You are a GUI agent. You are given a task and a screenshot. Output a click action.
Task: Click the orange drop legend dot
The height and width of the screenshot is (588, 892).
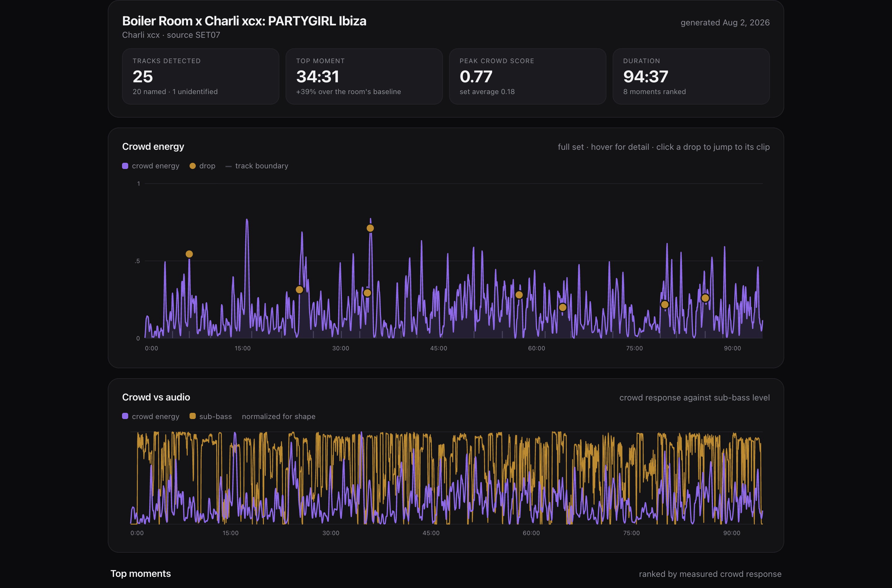click(193, 166)
